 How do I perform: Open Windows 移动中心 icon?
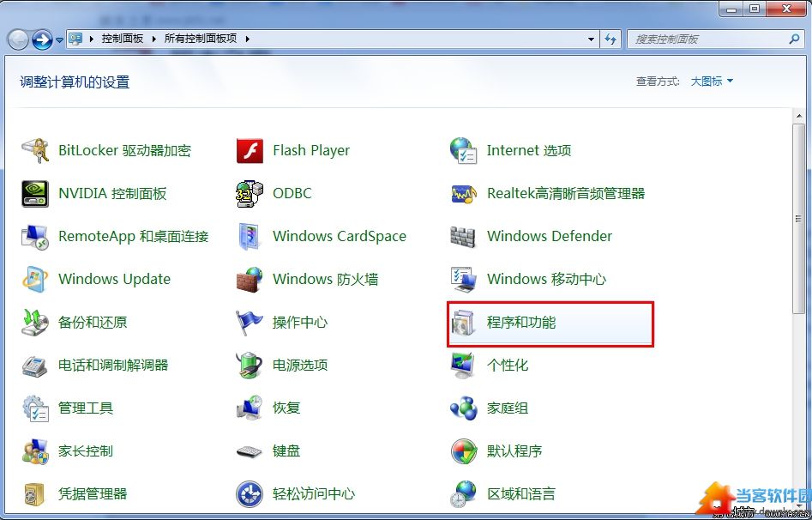click(463, 280)
